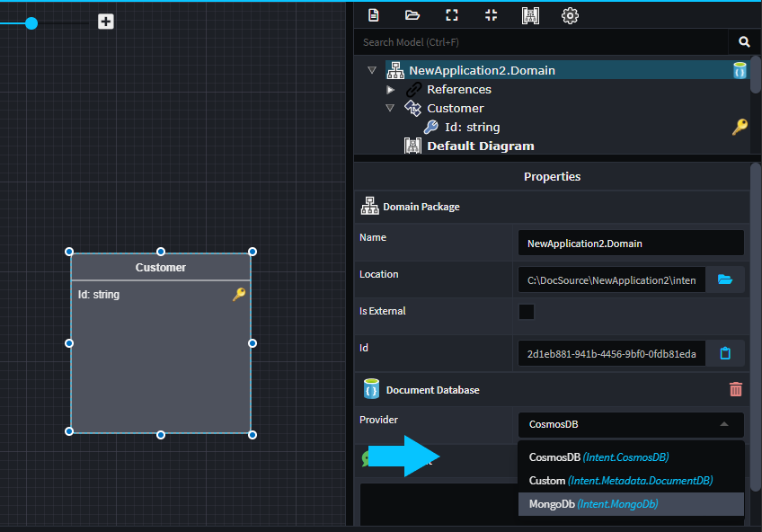Click the diagram icon in toolbar

coord(530,15)
